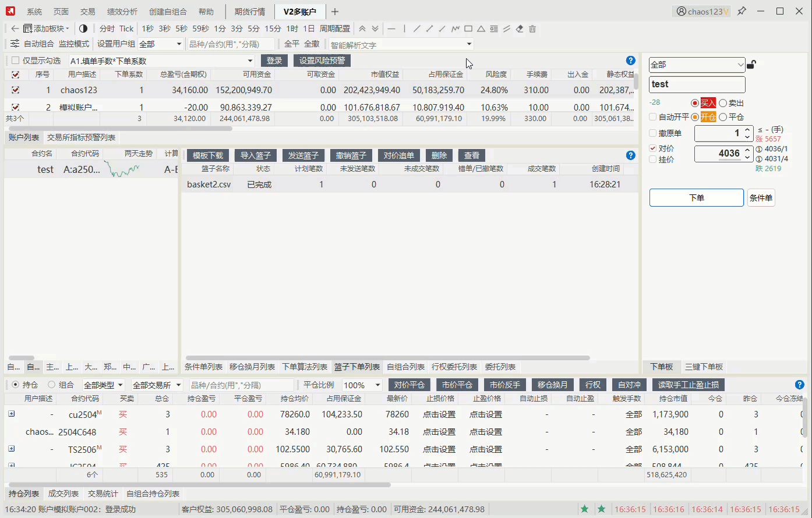812x518 pixels.
Task: Open the 全部交易所 exchange filter dropdown
Action: (x=157, y=385)
